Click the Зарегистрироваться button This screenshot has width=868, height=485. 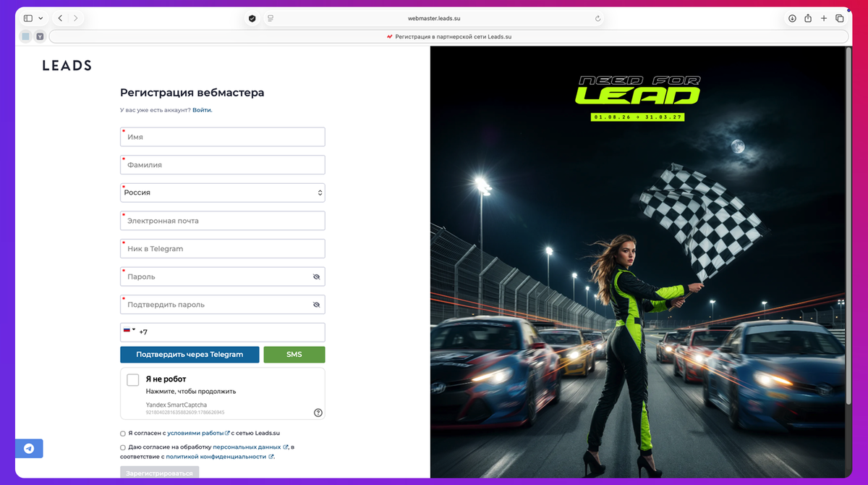pos(159,473)
